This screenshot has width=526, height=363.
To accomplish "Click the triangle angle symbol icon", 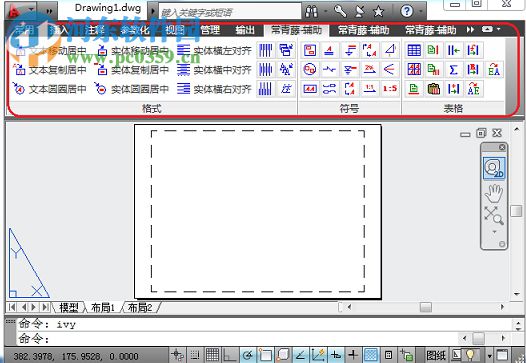I will [390, 50].
